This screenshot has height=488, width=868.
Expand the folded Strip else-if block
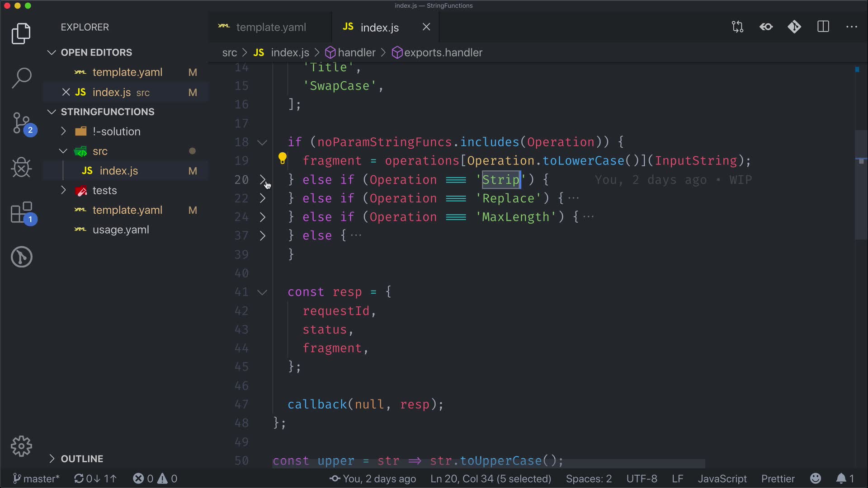click(x=263, y=180)
